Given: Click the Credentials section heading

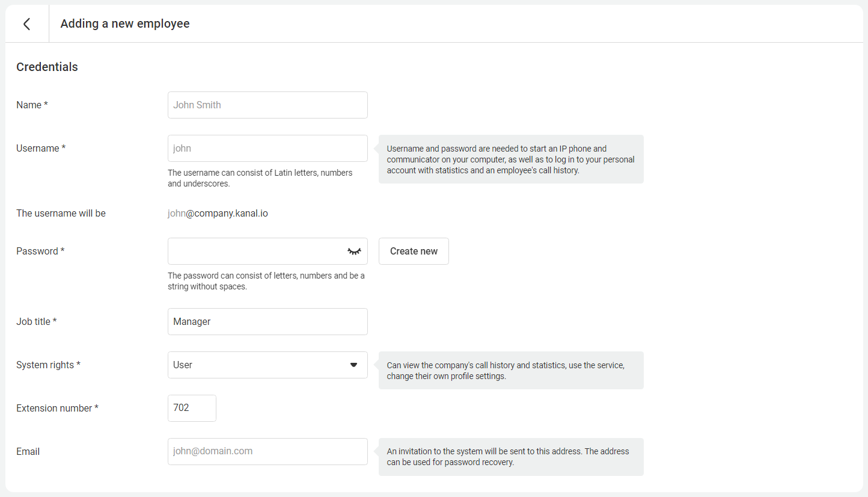Looking at the screenshot, I should tap(47, 67).
